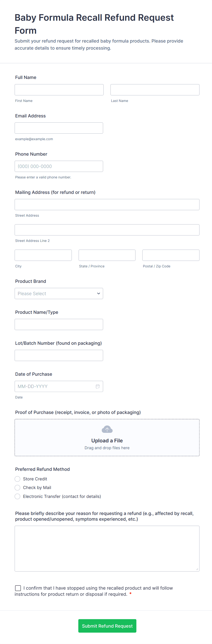Focus the Street Address field
Screen dimensions: 212x644
click(x=107, y=205)
